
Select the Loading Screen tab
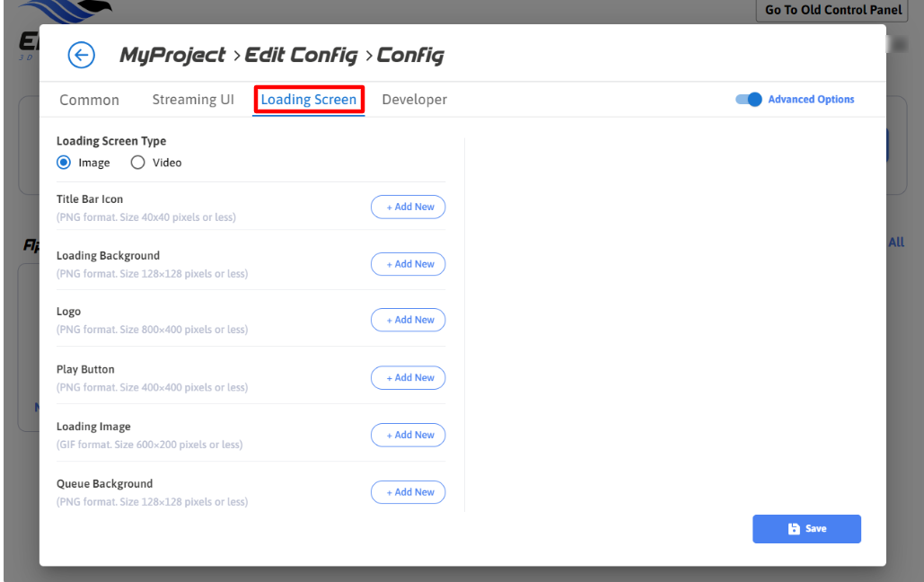pos(309,100)
